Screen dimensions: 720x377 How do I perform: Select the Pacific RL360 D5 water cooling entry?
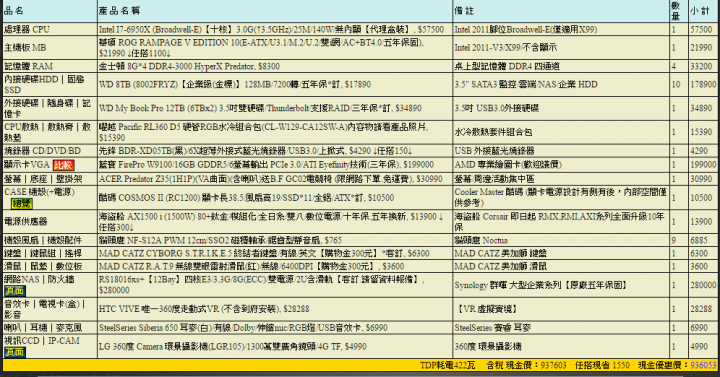coord(275,132)
